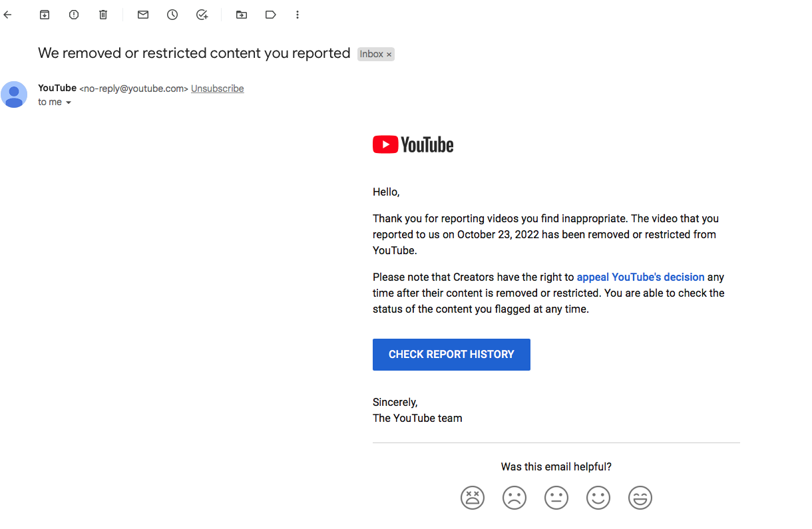Open the Labels icon

270,15
